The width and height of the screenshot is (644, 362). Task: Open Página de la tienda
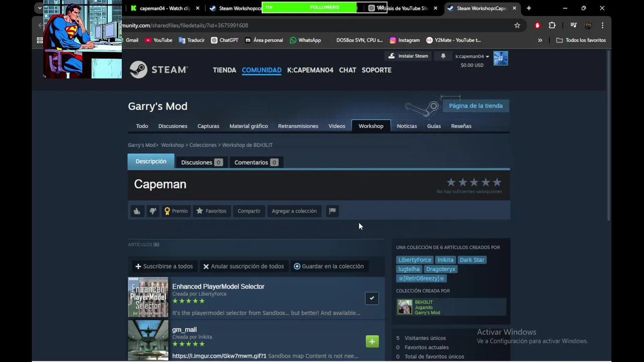[476, 106]
